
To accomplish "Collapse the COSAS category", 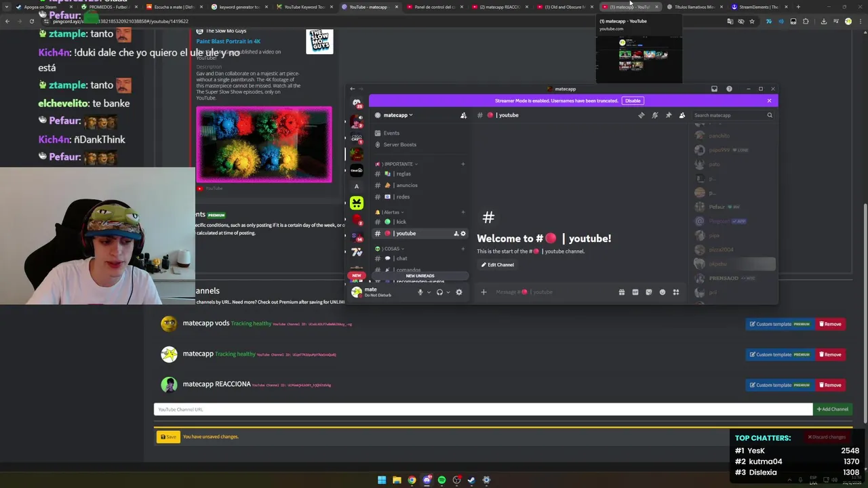I will [392, 249].
